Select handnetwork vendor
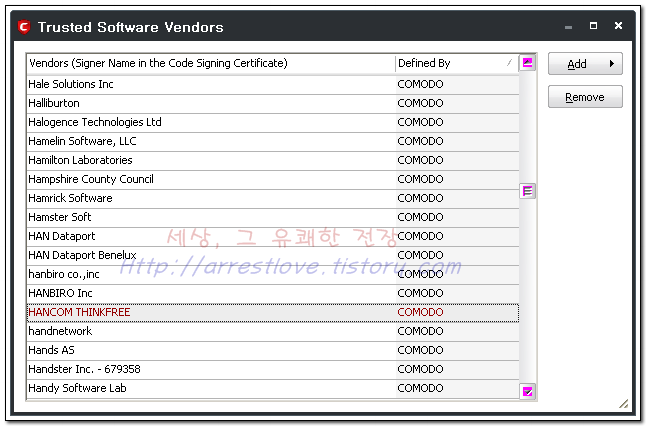The height and width of the screenshot is (426, 646). coord(273,331)
